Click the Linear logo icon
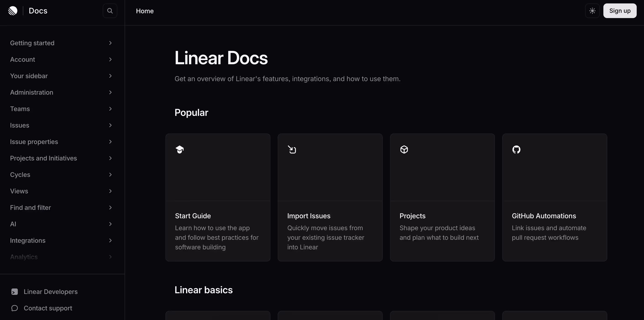Screen dimensions: 644x320 (13, 11)
